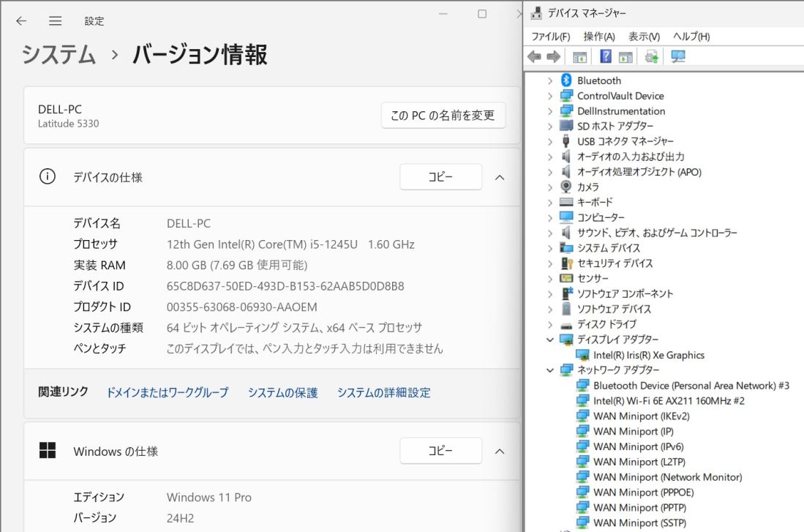This screenshot has width=804, height=532.
Task: Collapse the ディスプレイ アダプター tree node
Action: pos(550,340)
